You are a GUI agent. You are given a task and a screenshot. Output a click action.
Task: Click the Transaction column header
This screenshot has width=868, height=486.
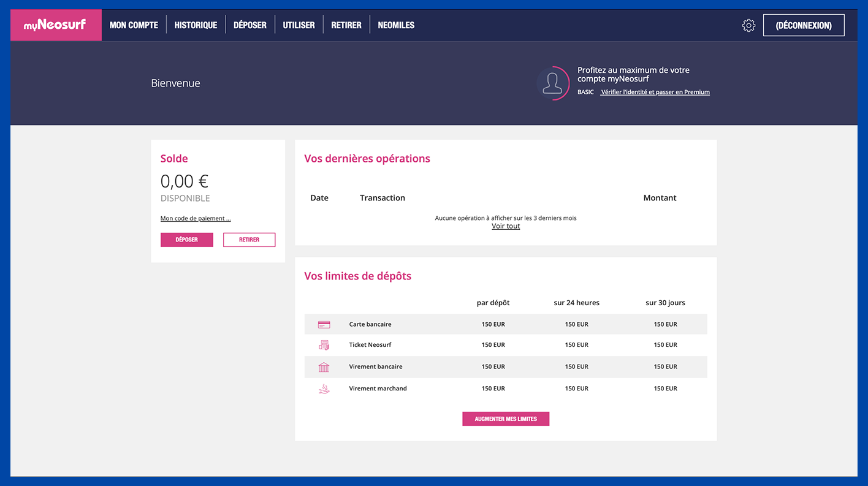click(383, 198)
